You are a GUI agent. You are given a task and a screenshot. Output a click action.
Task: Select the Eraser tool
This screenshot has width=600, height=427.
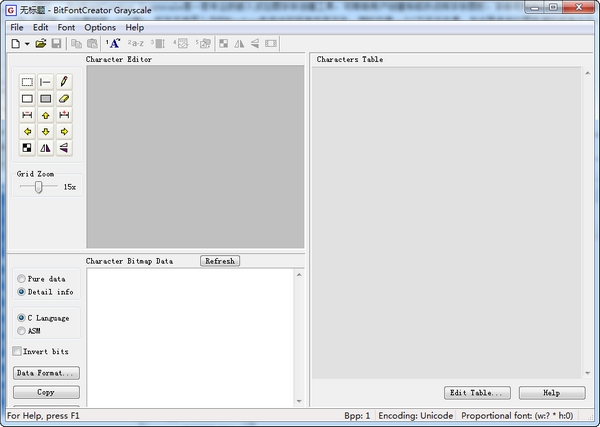[64, 99]
